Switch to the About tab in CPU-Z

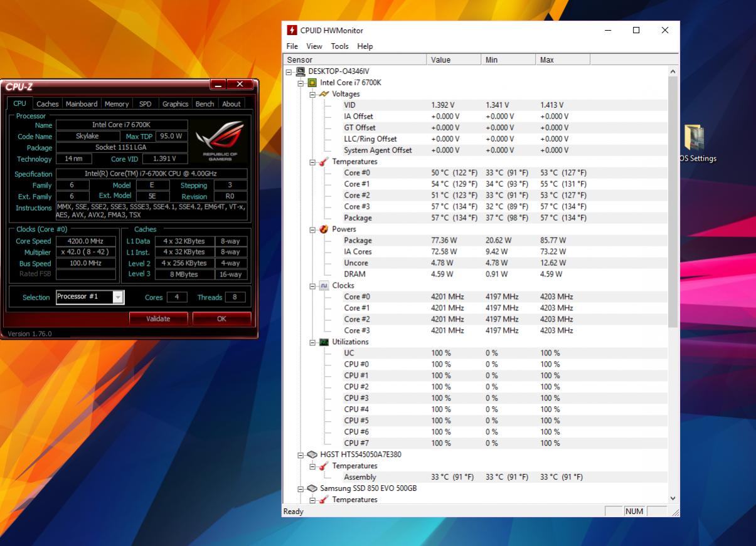click(231, 104)
